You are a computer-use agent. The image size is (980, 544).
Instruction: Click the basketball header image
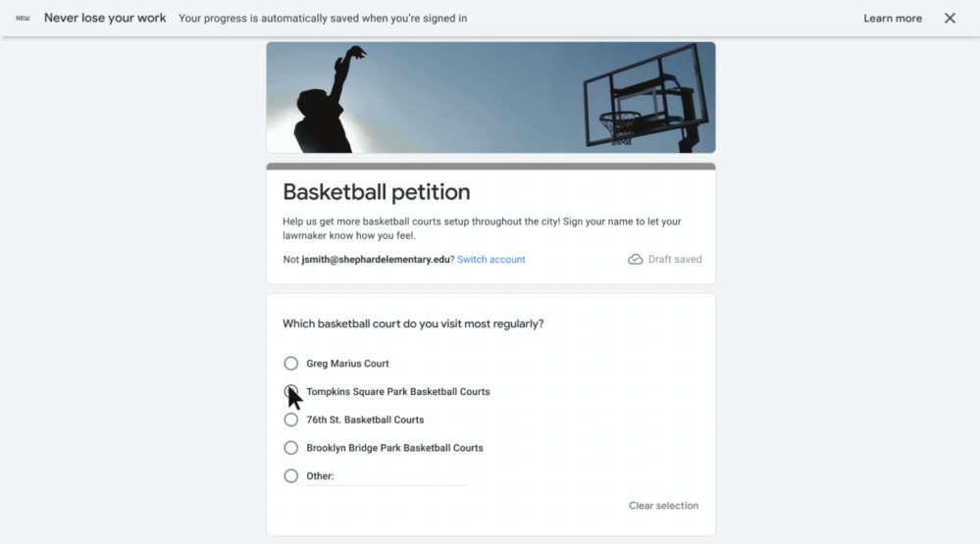click(x=490, y=98)
